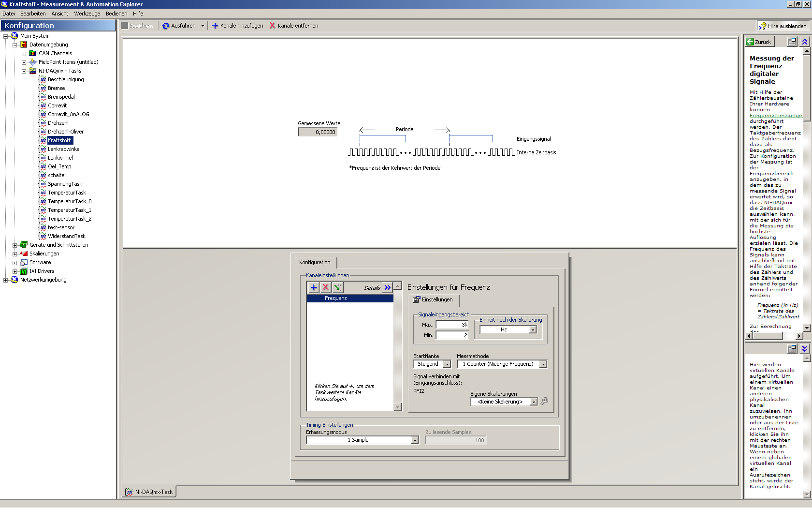Click the blue plus add-channel icon in Kanaleinstellungen
Image resolution: width=812 pixels, height=508 pixels.
coord(314,287)
